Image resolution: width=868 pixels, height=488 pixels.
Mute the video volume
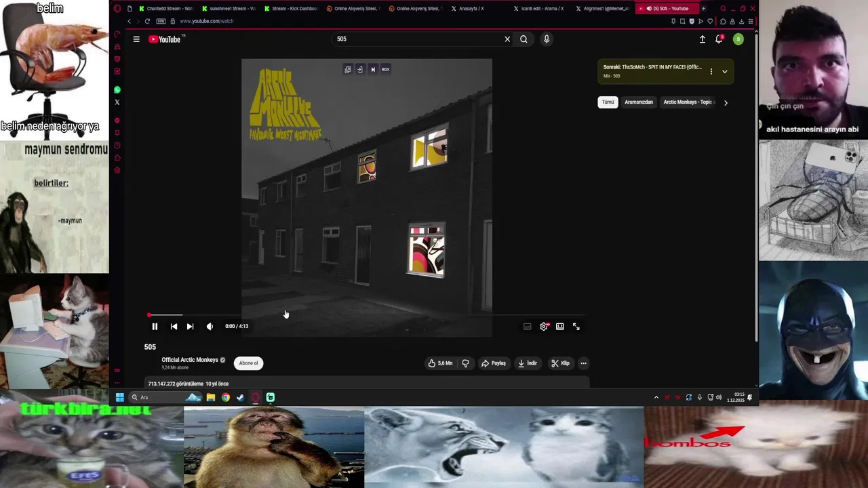[210, 327]
